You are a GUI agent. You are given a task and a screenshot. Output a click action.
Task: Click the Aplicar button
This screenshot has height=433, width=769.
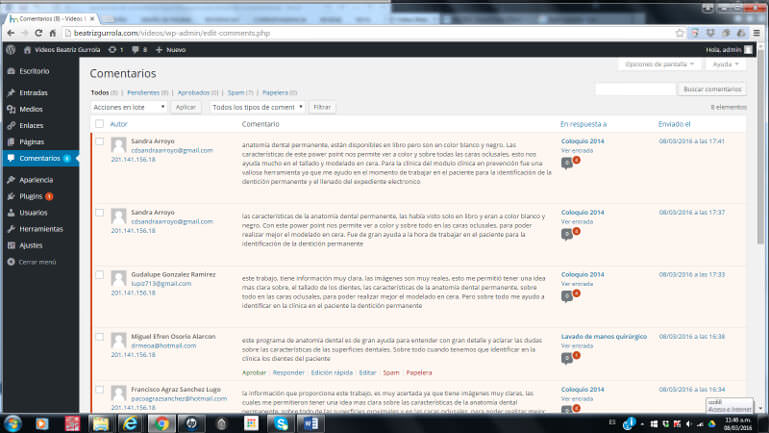coord(186,107)
